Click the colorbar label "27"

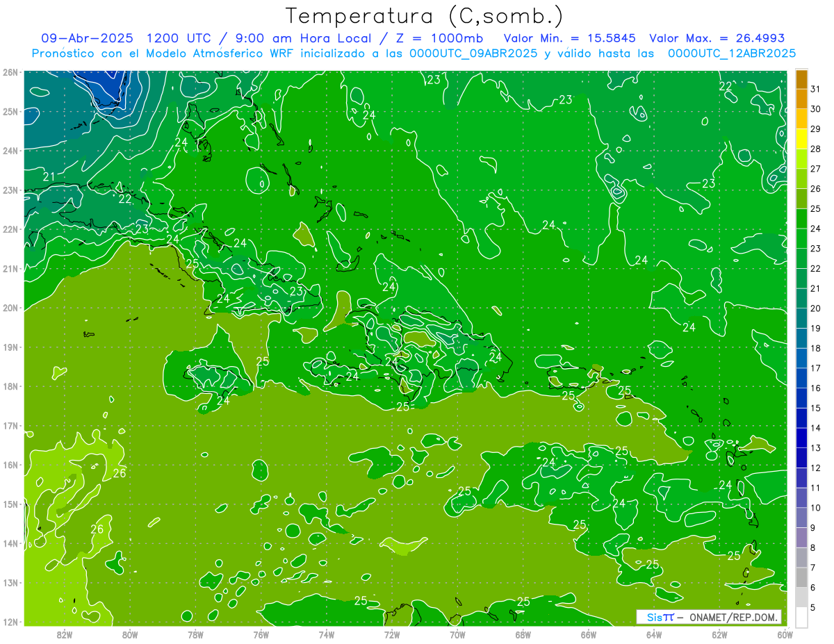point(816,169)
